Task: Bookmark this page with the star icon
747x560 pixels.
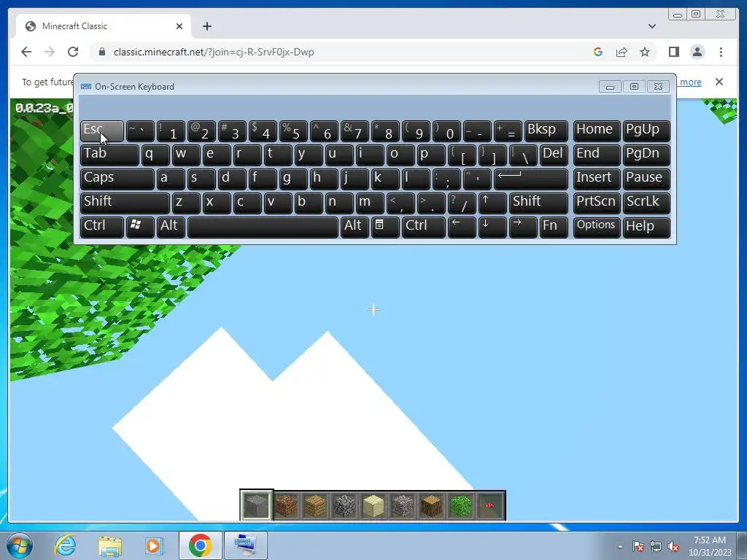Action: coord(645,52)
